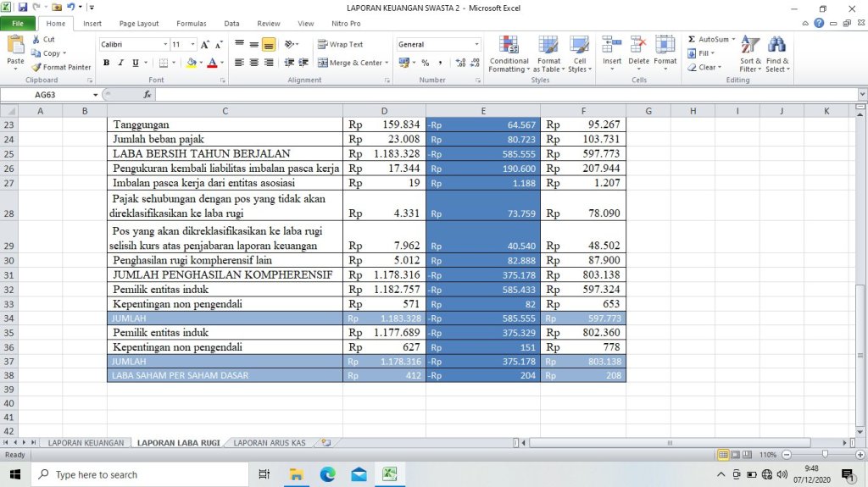Click the Conditional Formatting icon

tap(509, 45)
